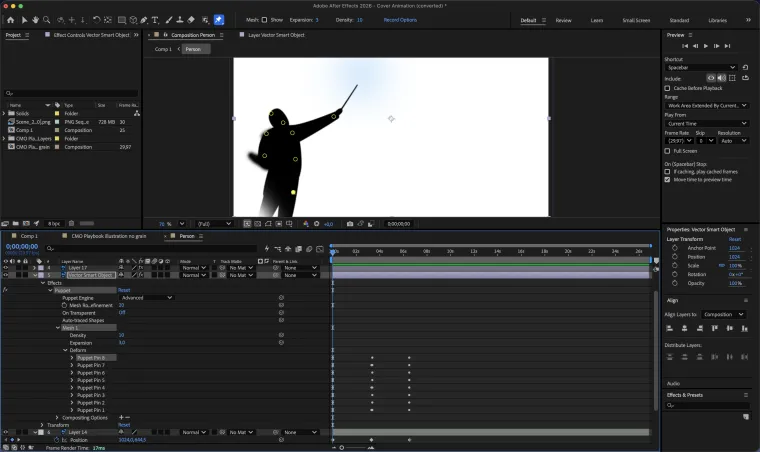Screen dimensions: 760x452
Task: Open the Puppet Engine Advanced dropdown
Action: [x=146, y=297]
